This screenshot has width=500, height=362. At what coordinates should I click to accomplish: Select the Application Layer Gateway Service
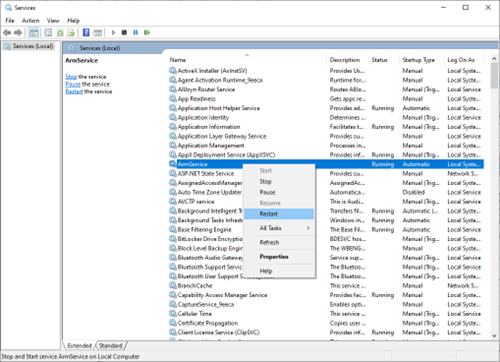click(x=326, y=136)
